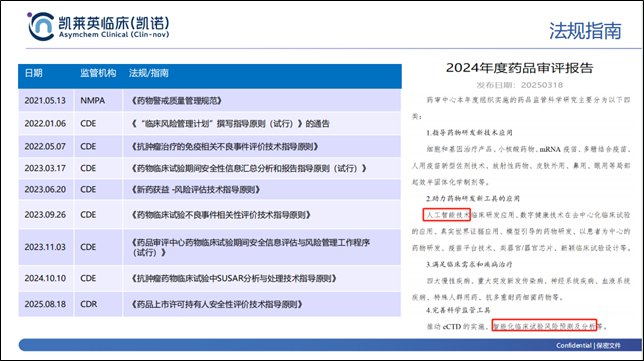Click 《抗肿瘤药物临床试验中SUSAR分析与处理技术指导原则》
The width and height of the screenshot is (644, 361).
coord(234,278)
